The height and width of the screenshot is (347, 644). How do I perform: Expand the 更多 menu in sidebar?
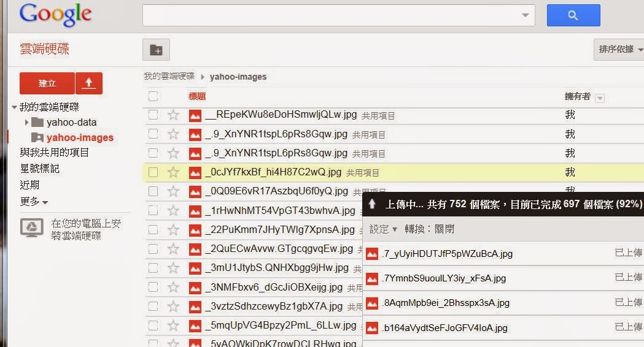pyautogui.click(x=34, y=202)
